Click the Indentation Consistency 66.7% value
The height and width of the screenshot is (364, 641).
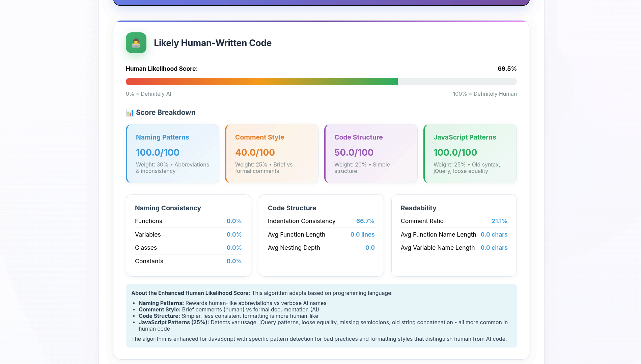(x=365, y=221)
